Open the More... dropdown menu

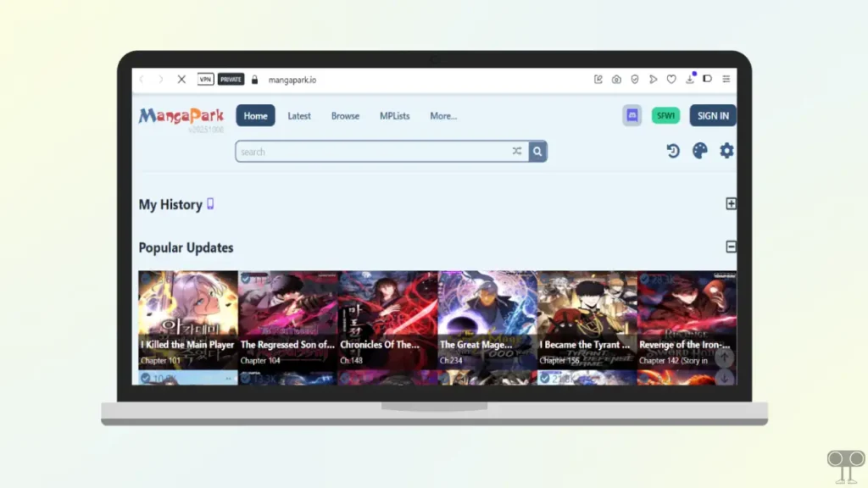tap(443, 115)
